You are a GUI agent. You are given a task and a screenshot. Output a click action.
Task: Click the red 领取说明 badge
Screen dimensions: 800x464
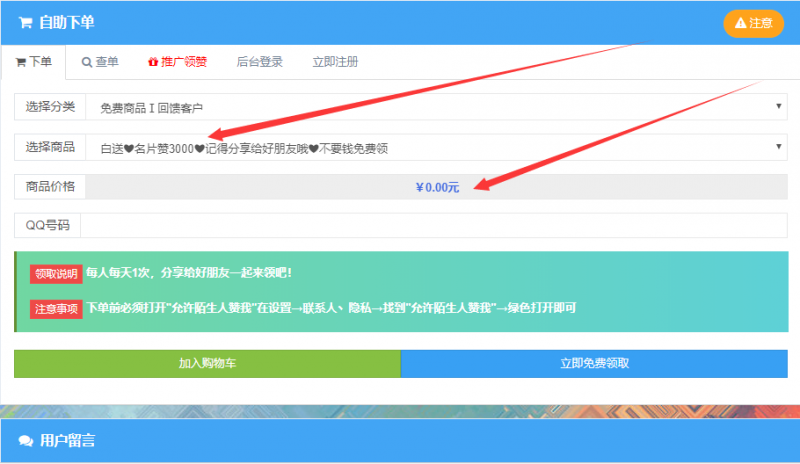(x=56, y=274)
